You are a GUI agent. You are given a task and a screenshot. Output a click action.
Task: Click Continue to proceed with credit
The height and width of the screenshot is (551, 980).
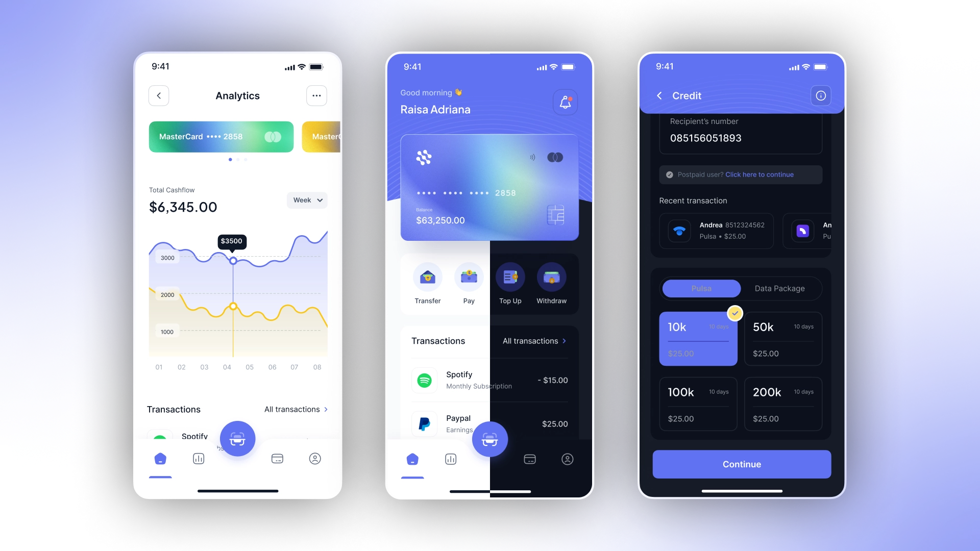click(x=741, y=464)
